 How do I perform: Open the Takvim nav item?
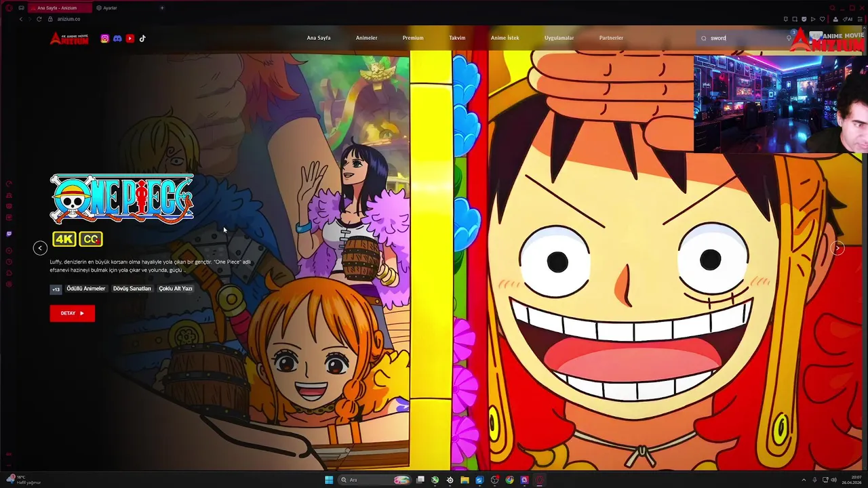pos(457,38)
